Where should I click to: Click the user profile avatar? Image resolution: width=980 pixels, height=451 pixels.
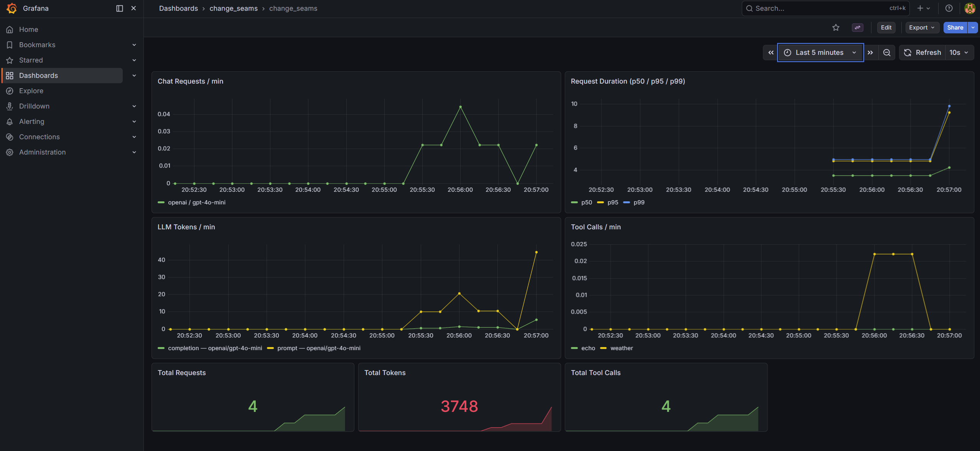[969, 8]
